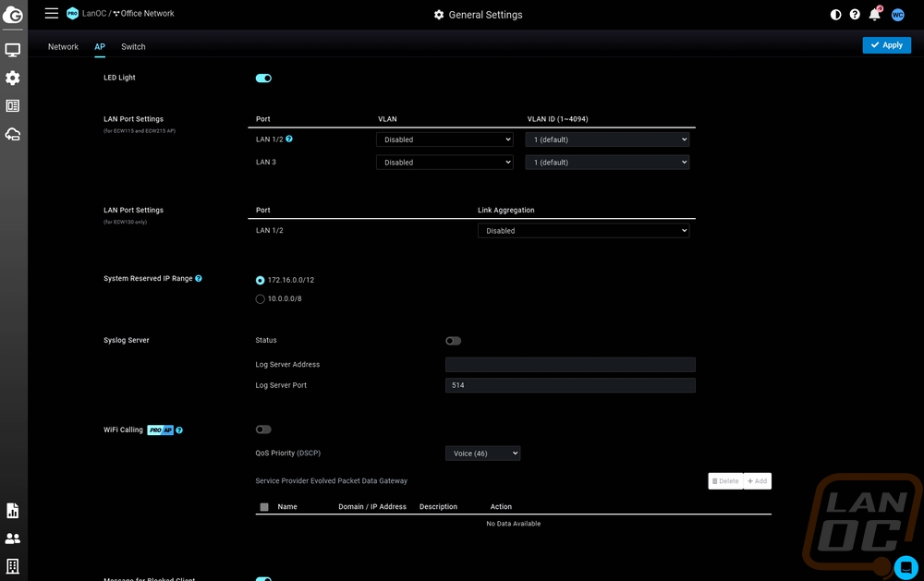Expand the LAN 1/2 VLAN dropdown
This screenshot has height=581, width=924.
pyautogui.click(x=444, y=139)
